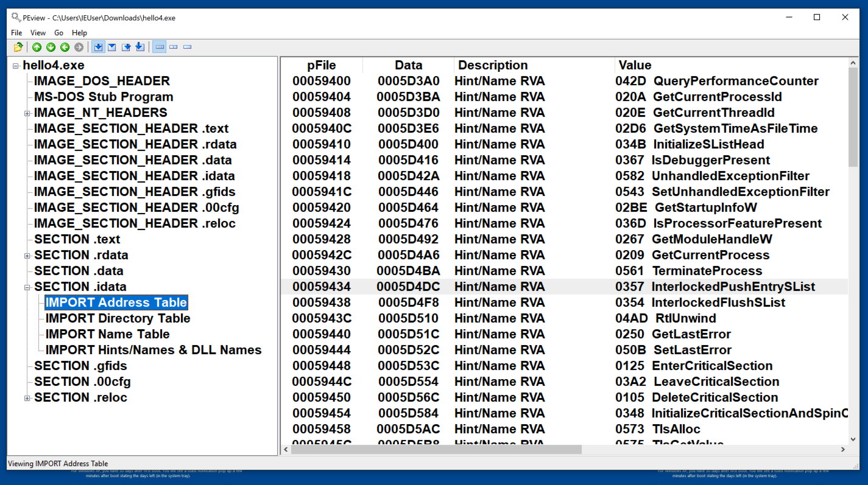Screen dimensions: 868x485
Task: Select the four-segment bar view icon
Action: [160, 47]
